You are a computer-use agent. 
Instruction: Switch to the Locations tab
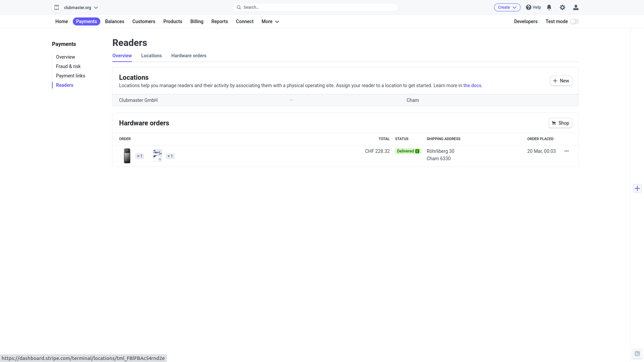click(x=151, y=56)
